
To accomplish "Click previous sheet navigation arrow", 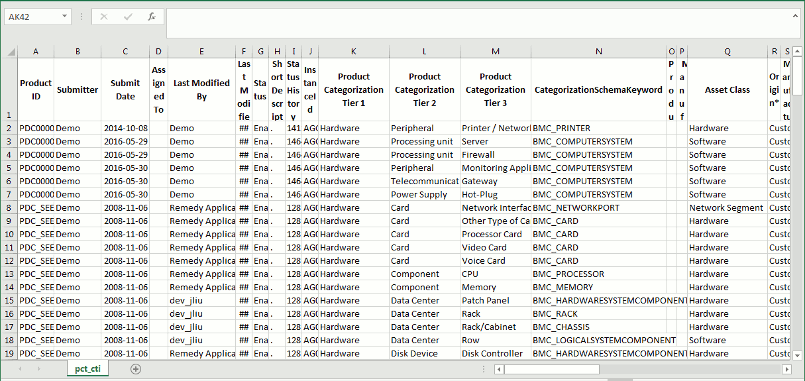I will click(x=20, y=369).
